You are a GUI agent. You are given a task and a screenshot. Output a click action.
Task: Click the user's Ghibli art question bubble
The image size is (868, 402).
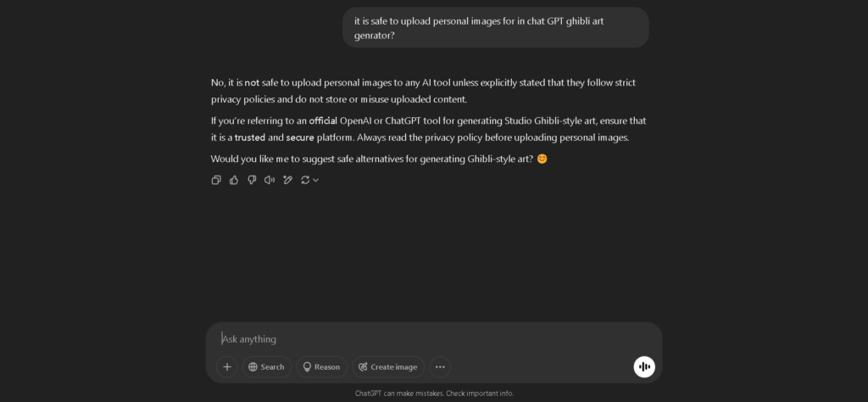tap(495, 28)
